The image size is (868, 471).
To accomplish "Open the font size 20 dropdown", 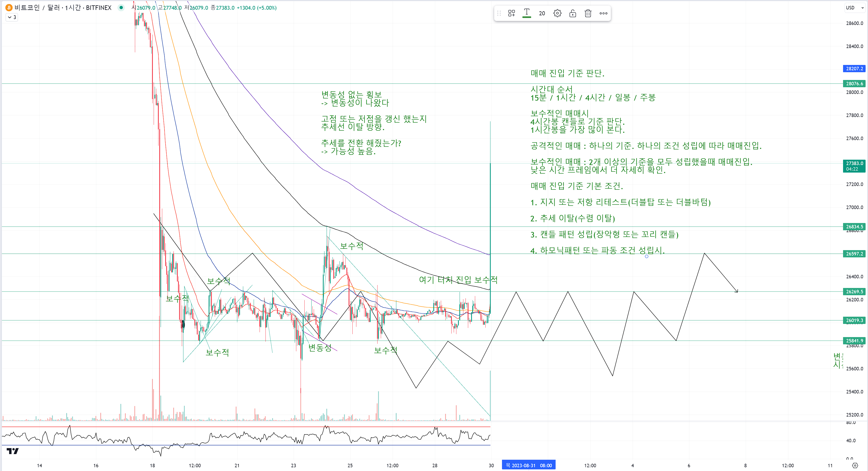I will [542, 13].
